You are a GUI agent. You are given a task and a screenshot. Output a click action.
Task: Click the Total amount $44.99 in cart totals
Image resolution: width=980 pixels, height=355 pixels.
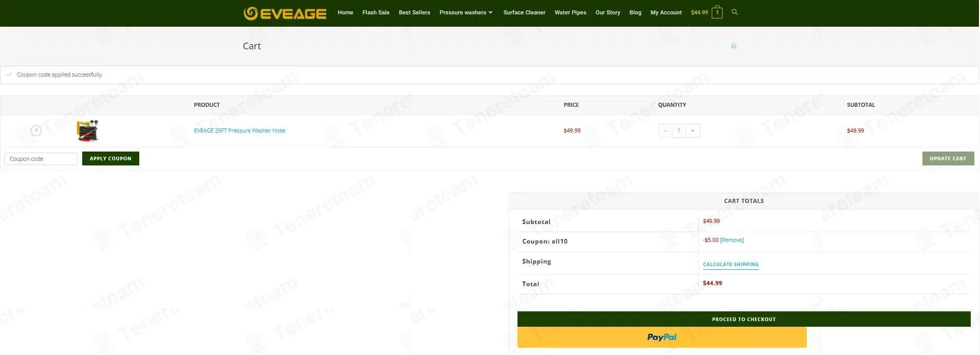click(712, 283)
